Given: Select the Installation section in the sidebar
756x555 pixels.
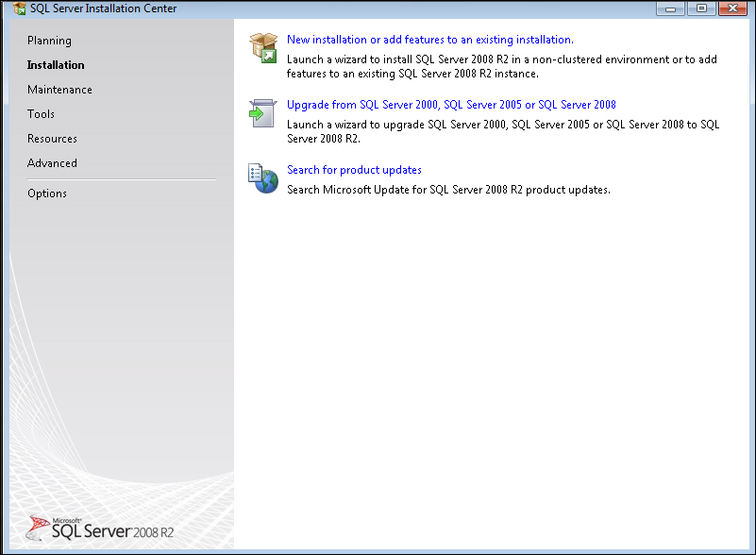Looking at the screenshot, I should (x=56, y=65).
